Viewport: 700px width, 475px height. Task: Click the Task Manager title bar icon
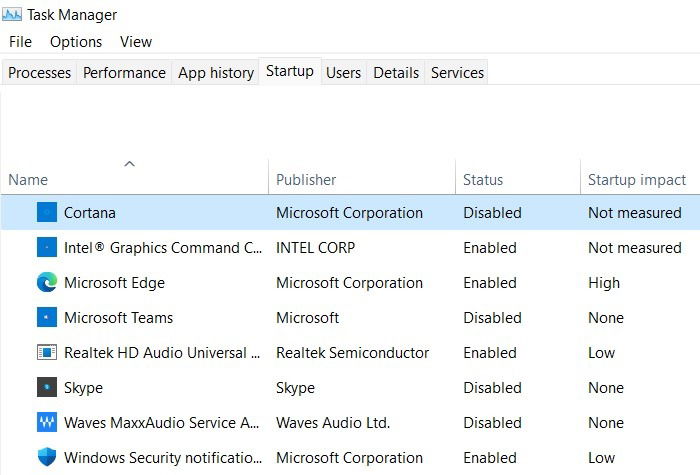[12, 15]
